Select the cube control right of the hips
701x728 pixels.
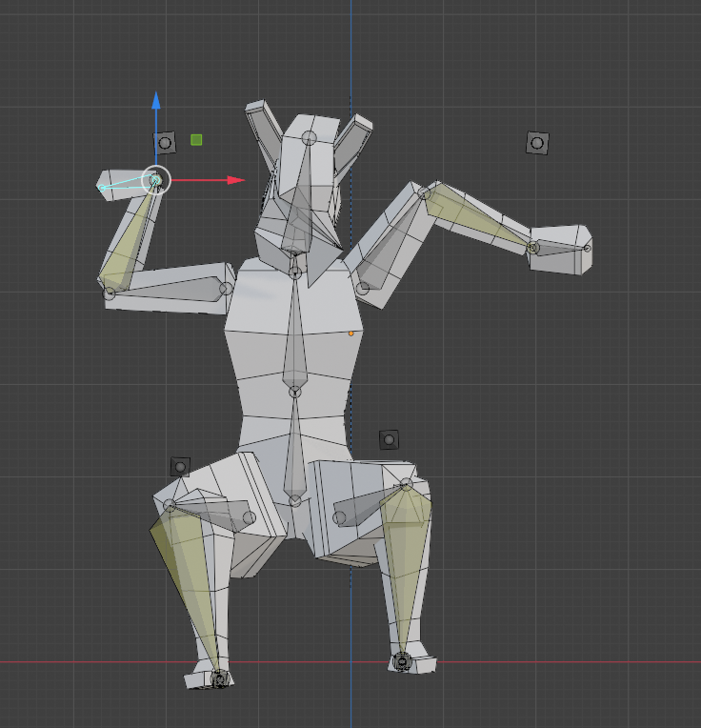(x=389, y=439)
